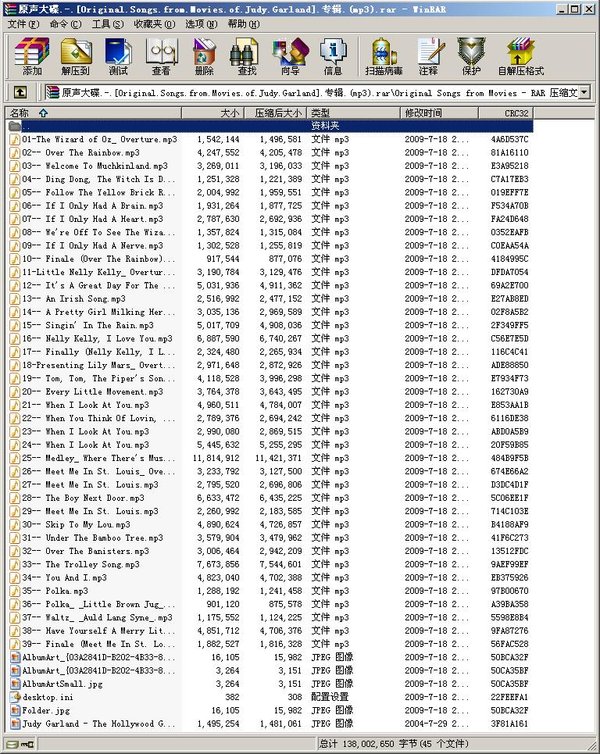
Task: Click the WinRAR title bar app icon
Action: [x=10, y=9]
